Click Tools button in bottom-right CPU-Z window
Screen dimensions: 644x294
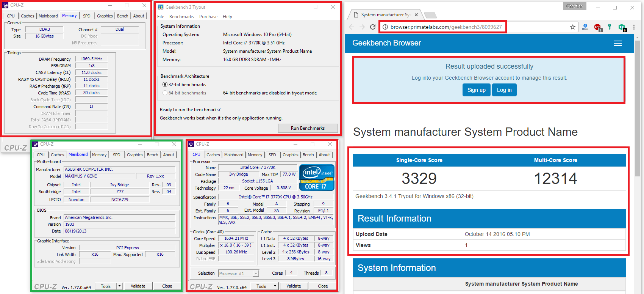click(x=261, y=286)
